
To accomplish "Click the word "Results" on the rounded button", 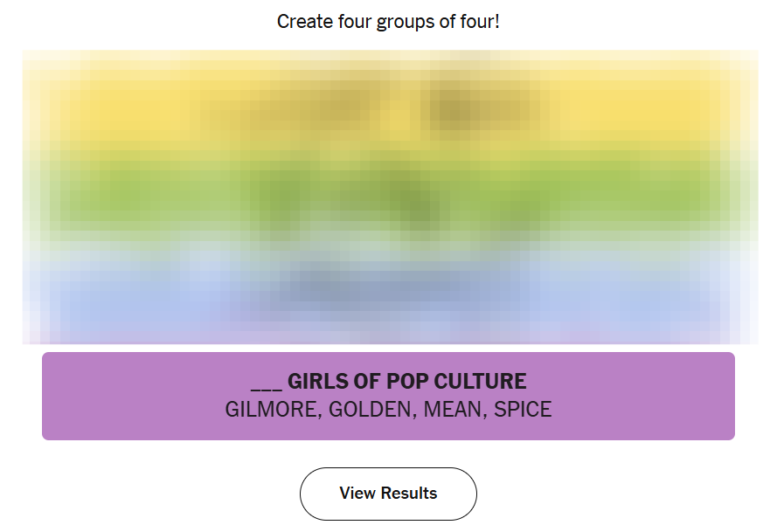I will [x=408, y=494].
